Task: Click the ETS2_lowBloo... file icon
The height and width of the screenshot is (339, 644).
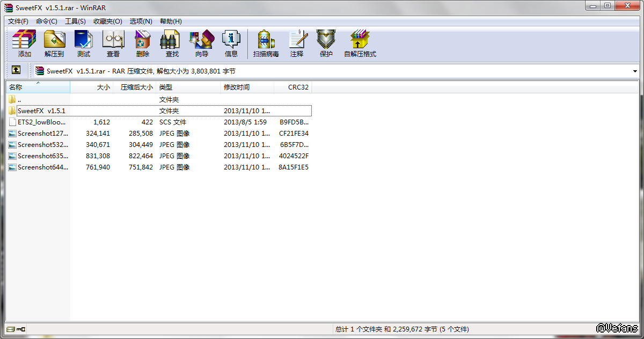Action: [x=12, y=122]
